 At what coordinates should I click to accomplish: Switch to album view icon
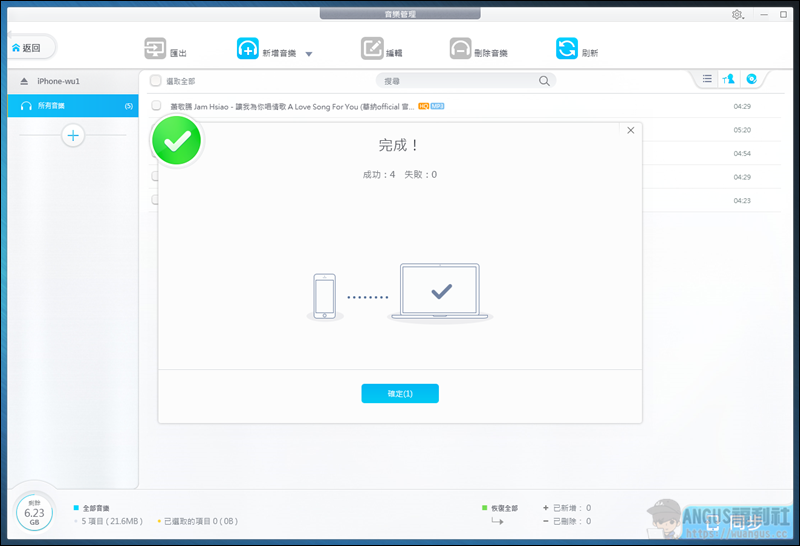point(751,79)
